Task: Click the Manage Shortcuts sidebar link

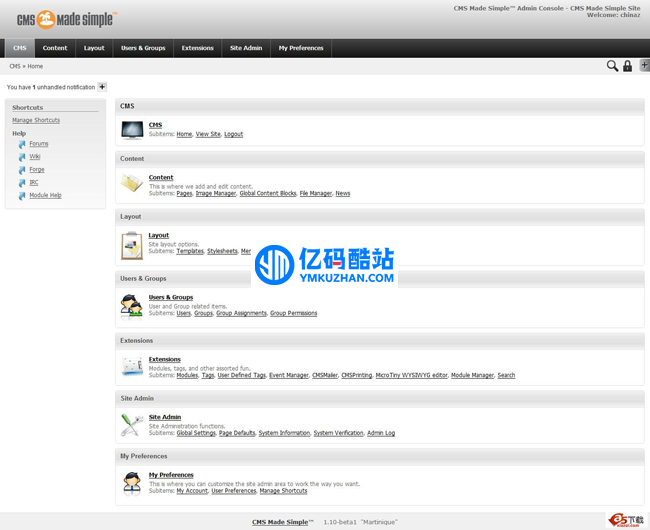Action: pos(36,120)
